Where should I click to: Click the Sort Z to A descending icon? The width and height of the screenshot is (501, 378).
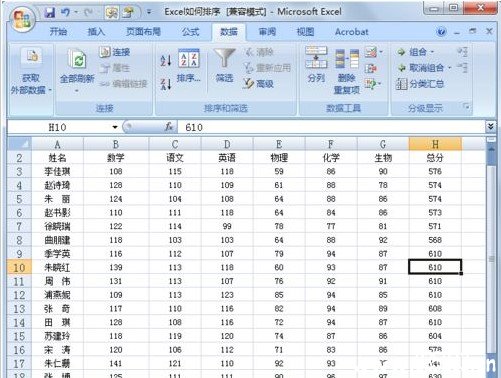166,84
